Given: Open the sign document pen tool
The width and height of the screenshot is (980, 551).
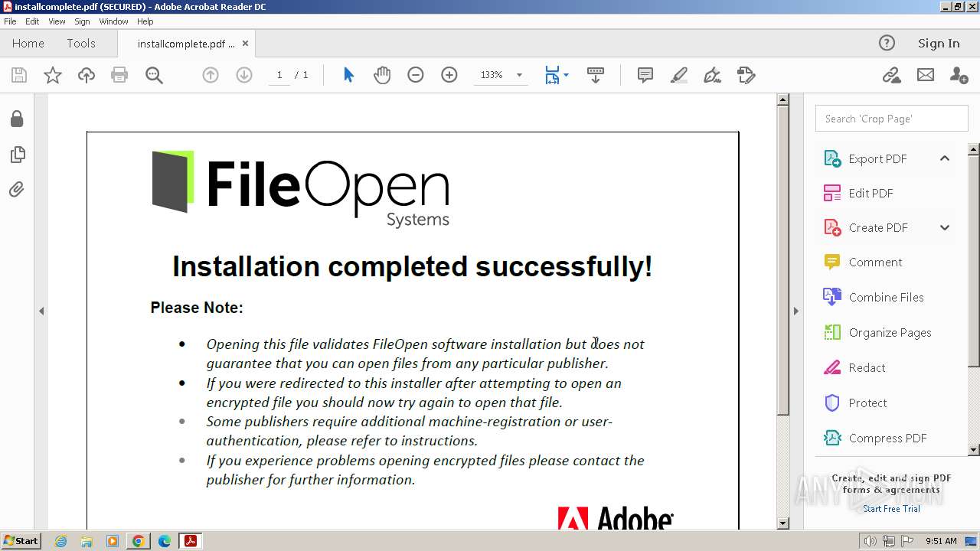Looking at the screenshot, I should click(x=712, y=75).
